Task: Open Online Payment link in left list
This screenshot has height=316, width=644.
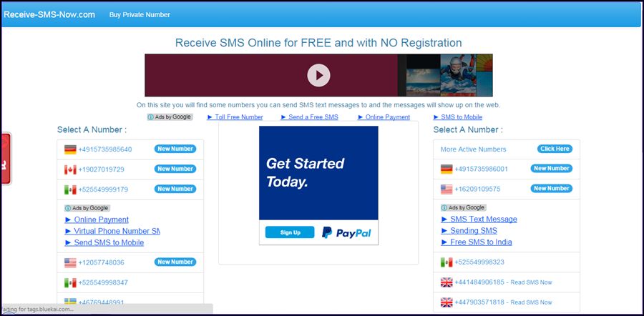Action: coord(97,219)
